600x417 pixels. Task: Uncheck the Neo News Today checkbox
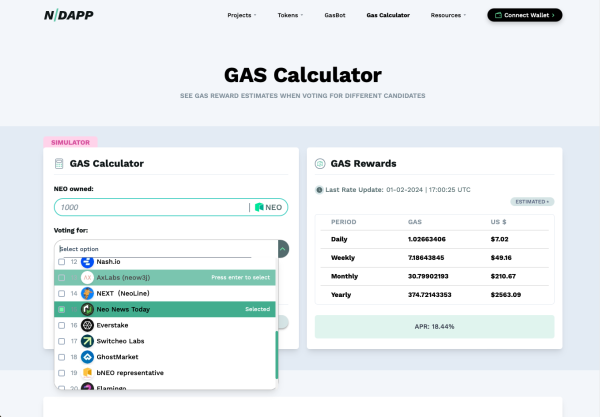(62, 309)
